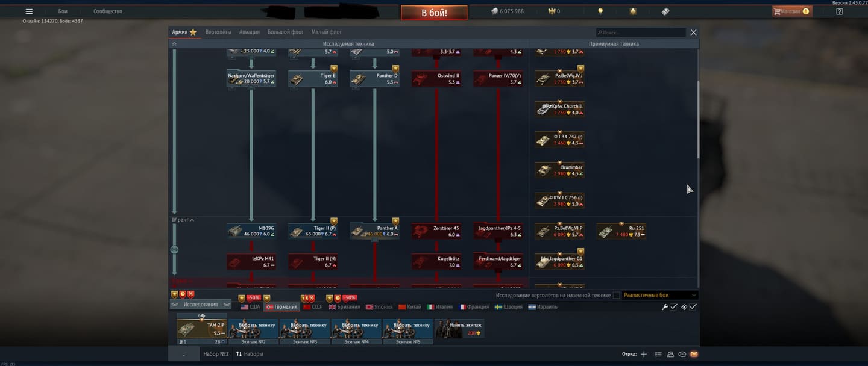
Task: Toggle helicopter research on ground vehicles checkbox
Action: (x=616, y=295)
